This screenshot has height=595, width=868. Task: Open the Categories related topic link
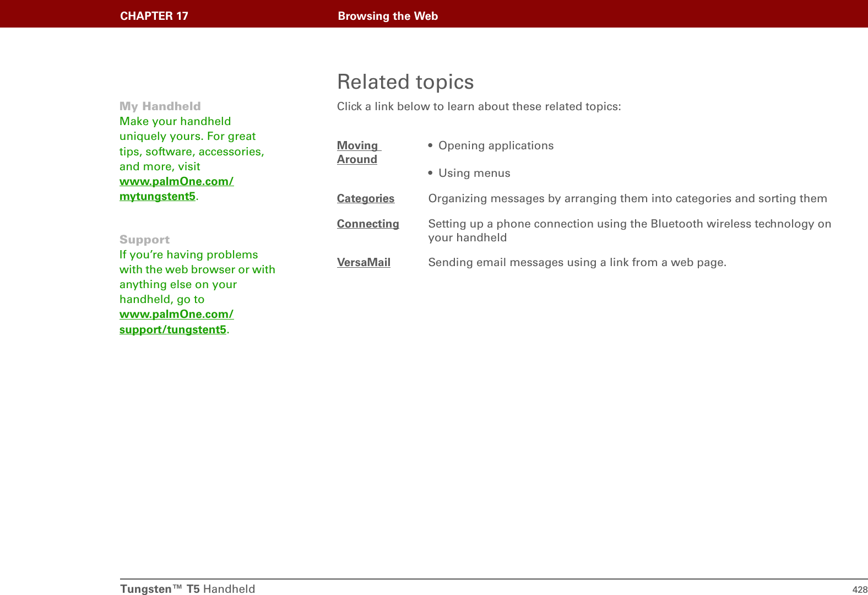click(x=366, y=198)
